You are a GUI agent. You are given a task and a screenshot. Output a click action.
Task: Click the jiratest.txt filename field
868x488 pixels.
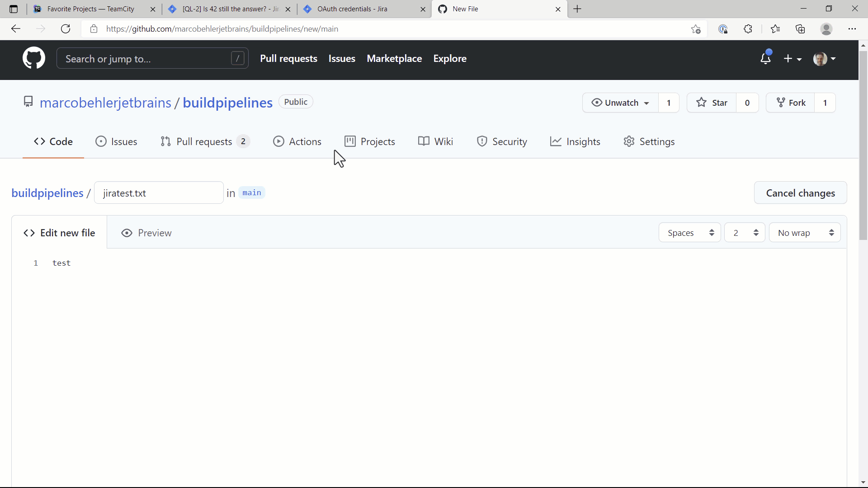(158, 192)
